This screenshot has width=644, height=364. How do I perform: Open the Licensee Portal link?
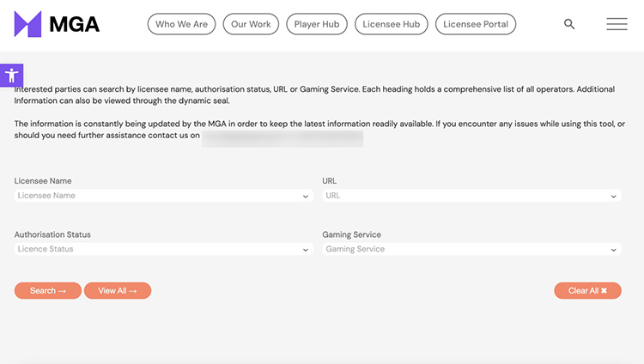476,24
